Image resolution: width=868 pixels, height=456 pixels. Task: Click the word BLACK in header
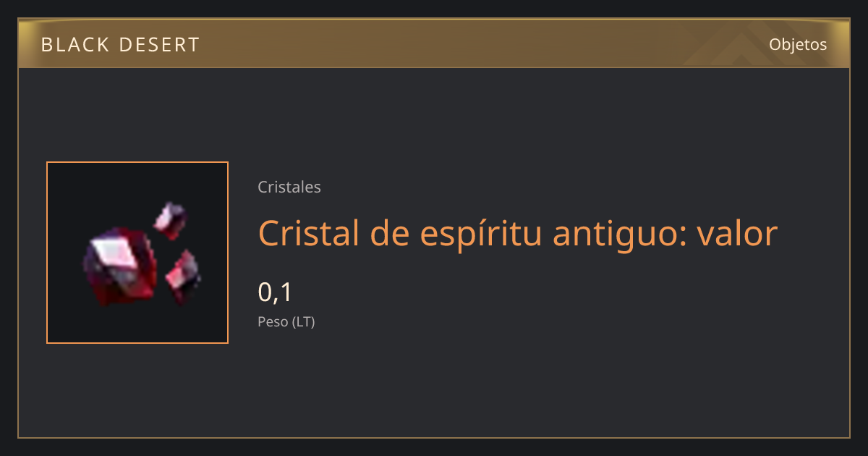[75, 45]
